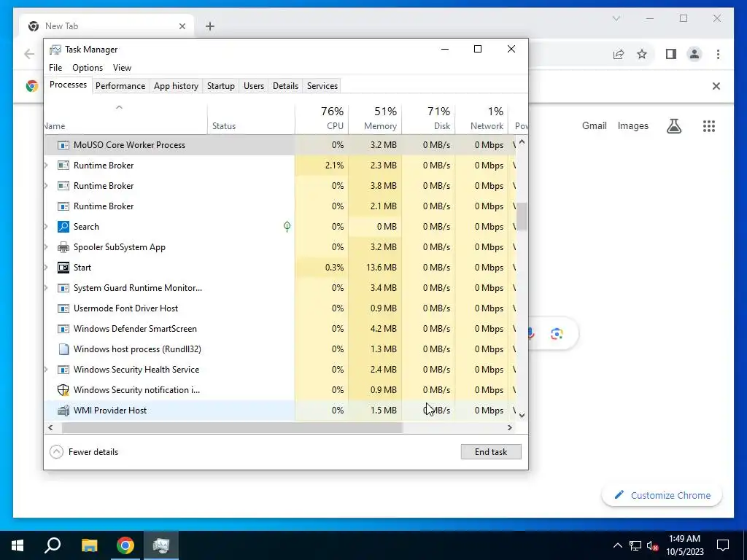Click the Start process icon
Viewport: 747px width, 560px height.
tap(63, 268)
